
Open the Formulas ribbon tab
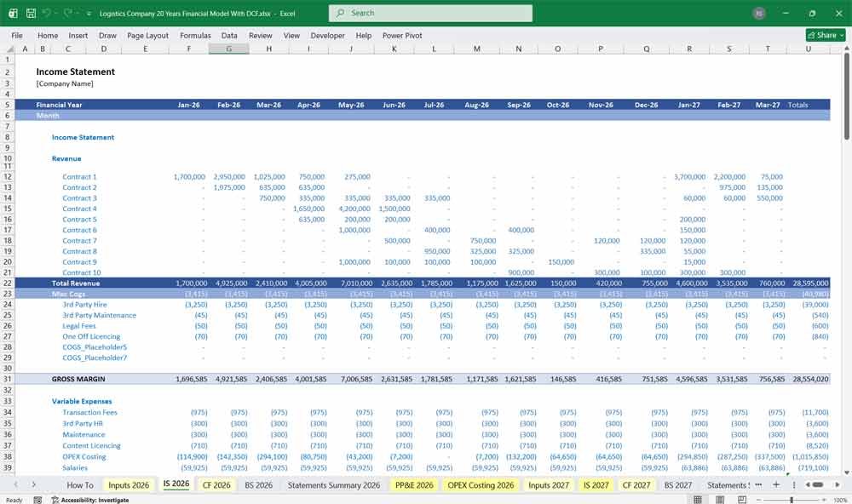point(195,35)
